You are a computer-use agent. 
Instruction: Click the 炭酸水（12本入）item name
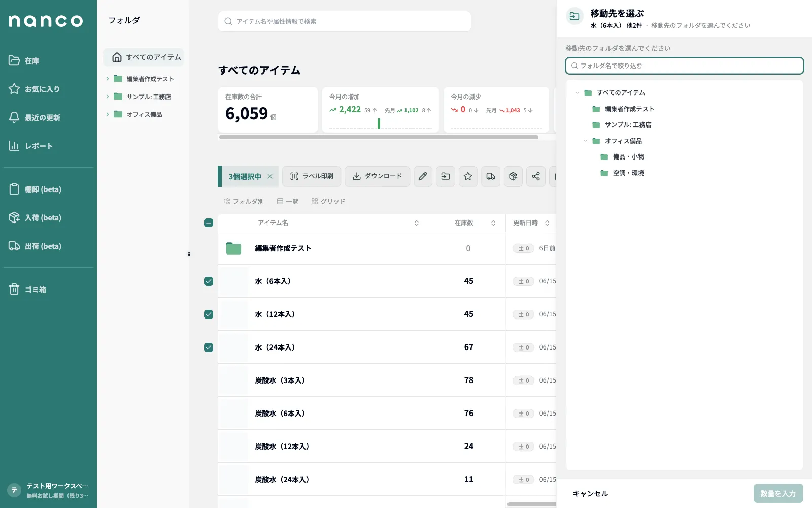[x=282, y=446]
